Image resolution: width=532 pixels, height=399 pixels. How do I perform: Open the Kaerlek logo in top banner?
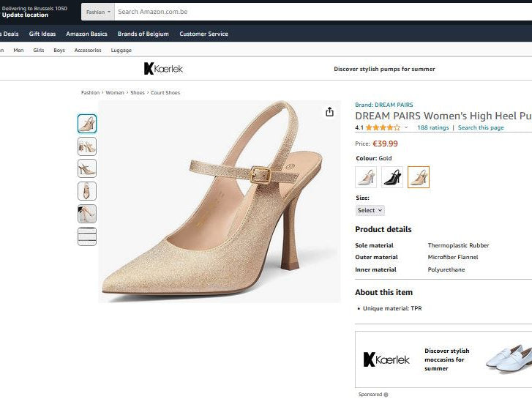point(163,69)
